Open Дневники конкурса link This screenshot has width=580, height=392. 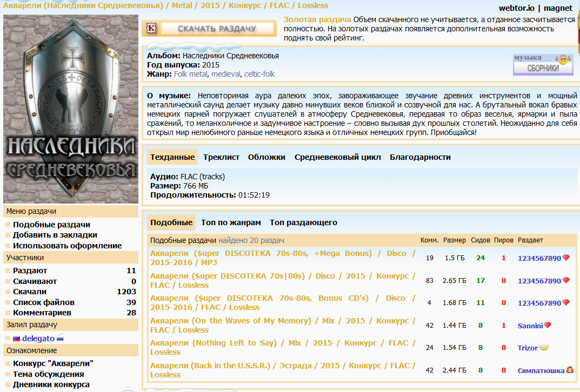(51, 384)
